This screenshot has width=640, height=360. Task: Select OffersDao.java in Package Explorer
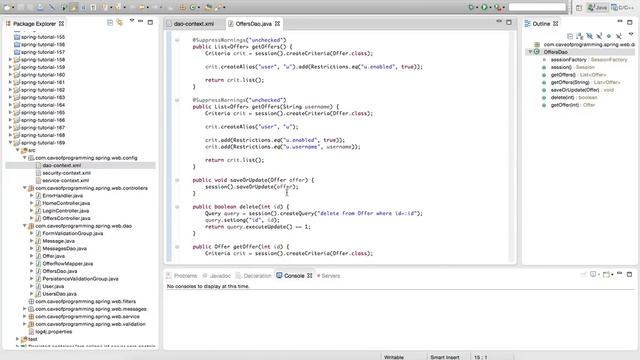tap(60, 271)
